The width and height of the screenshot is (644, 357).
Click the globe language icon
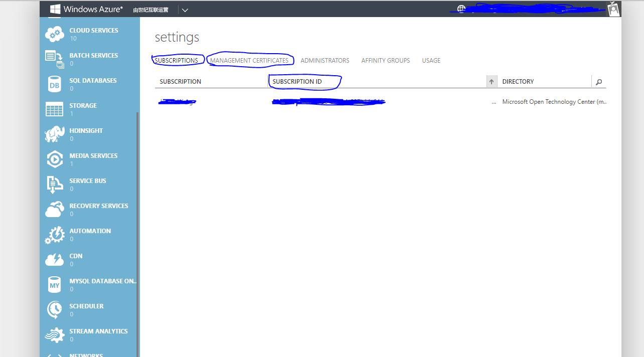point(461,9)
